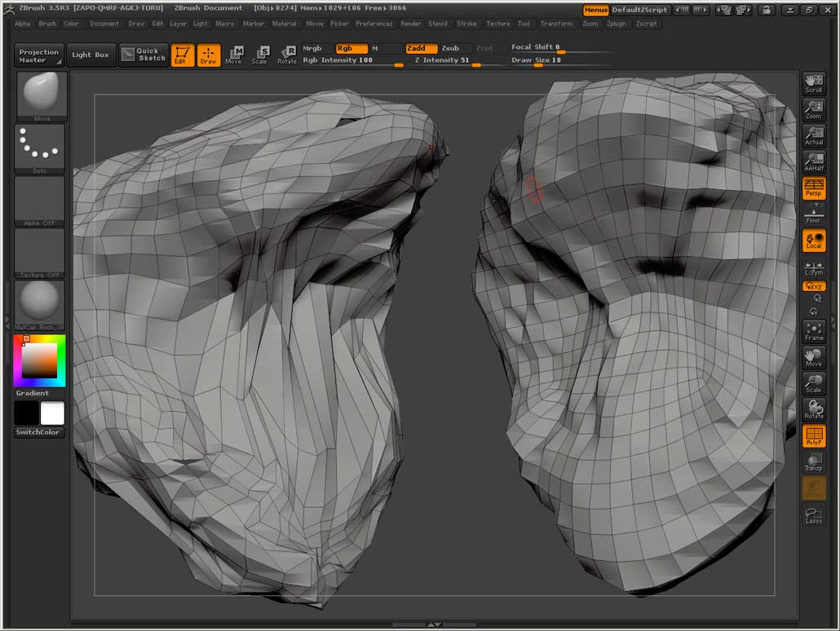Click the SwitchColor button
The image size is (840, 631).
click(38, 432)
